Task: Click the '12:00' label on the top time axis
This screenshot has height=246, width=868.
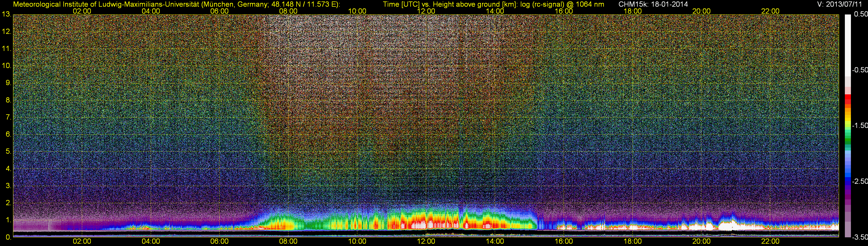Action: [x=426, y=11]
